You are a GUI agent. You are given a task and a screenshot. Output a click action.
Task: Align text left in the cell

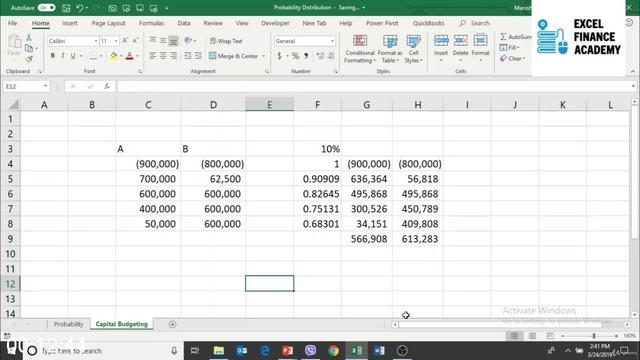153,56
